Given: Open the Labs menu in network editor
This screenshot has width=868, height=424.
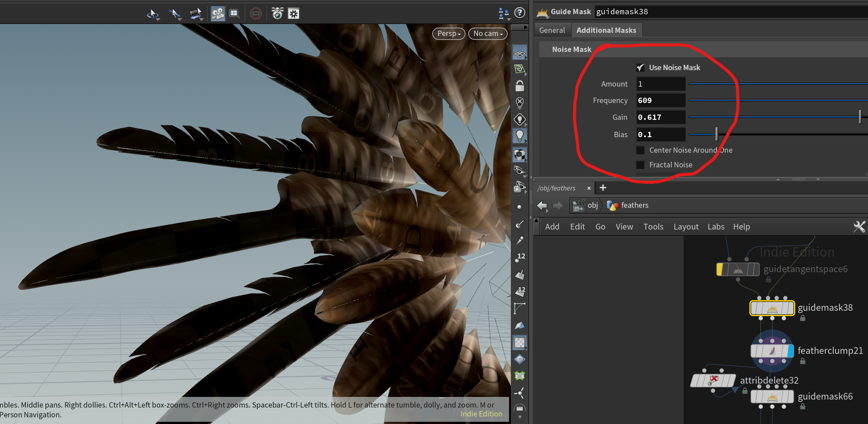Looking at the screenshot, I should pyautogui.click(x=716, y=227).
